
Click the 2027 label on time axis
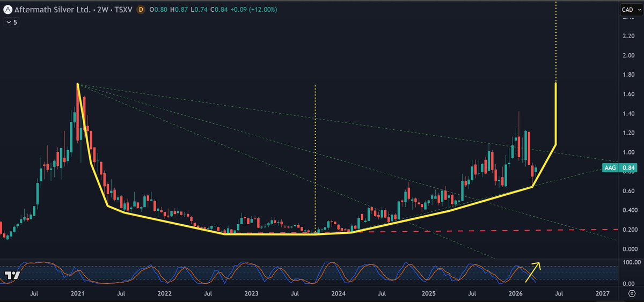pyautogui.click(x=603, y=294)
